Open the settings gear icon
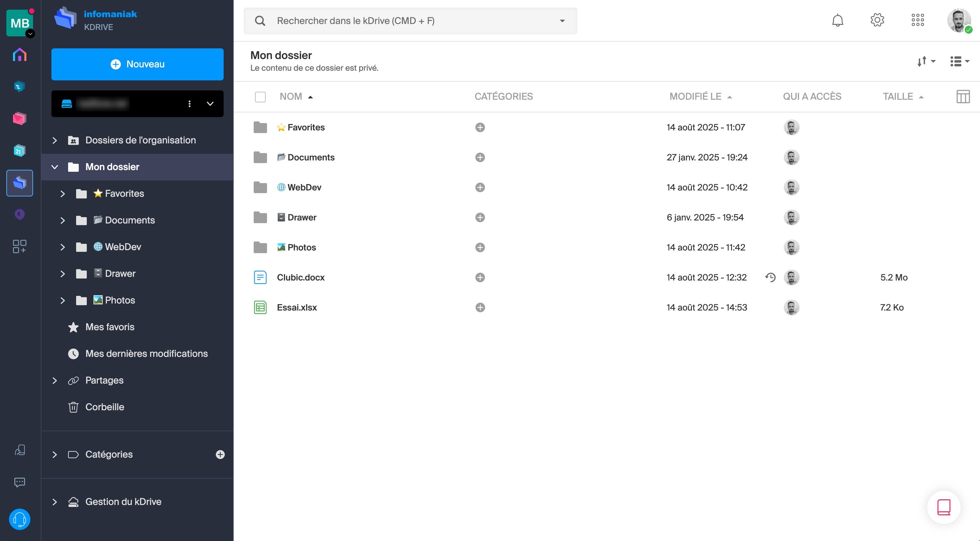 [x=877, y=20]
